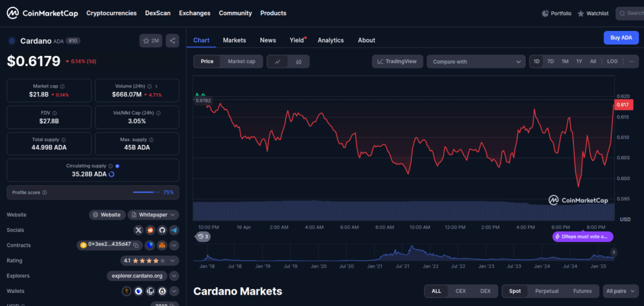The width and height of the screenshot is (644, 306).
Task: Select Futures market type
Action: pyautogui.click(x=582, y=291)
